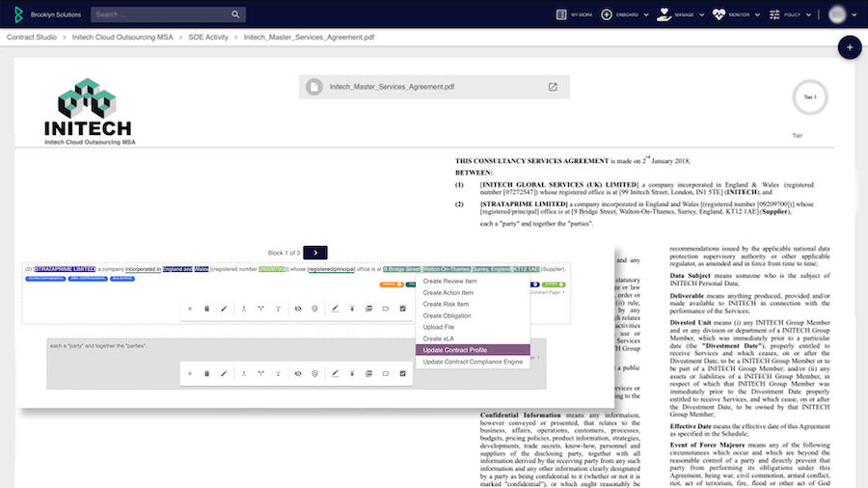Click the Initech logo image
The width and height of the screenshot is (868, 488).
[x=88, y=107]
